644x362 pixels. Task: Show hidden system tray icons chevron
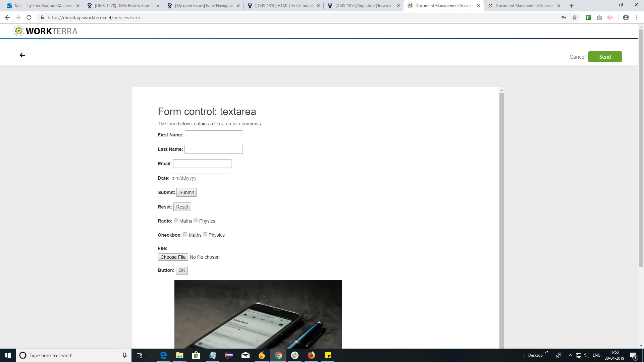coord(570,355)
